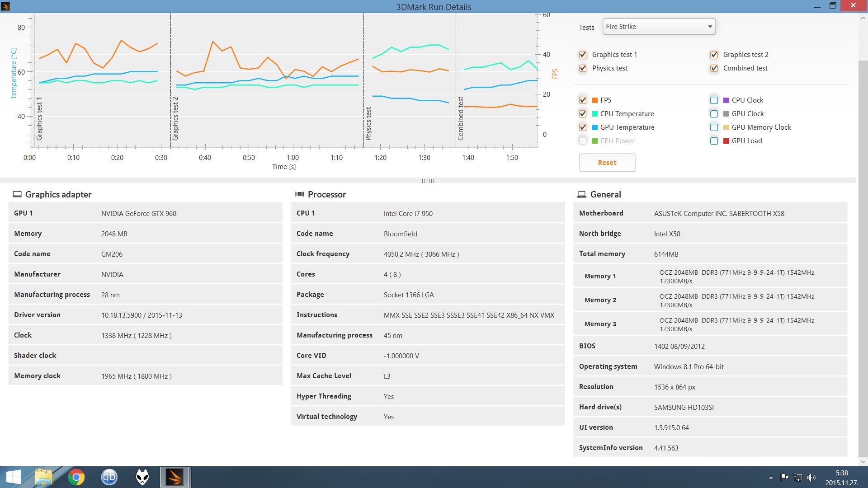
Task: Click the orange FPS color swatch
Action: point(595,100)
